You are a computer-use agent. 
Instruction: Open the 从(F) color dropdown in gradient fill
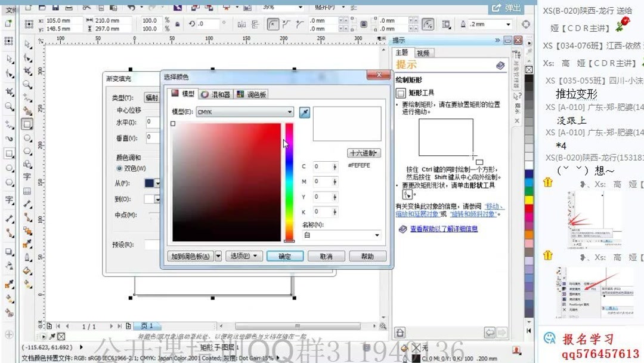pyautogui.click(x=157, y=183)
